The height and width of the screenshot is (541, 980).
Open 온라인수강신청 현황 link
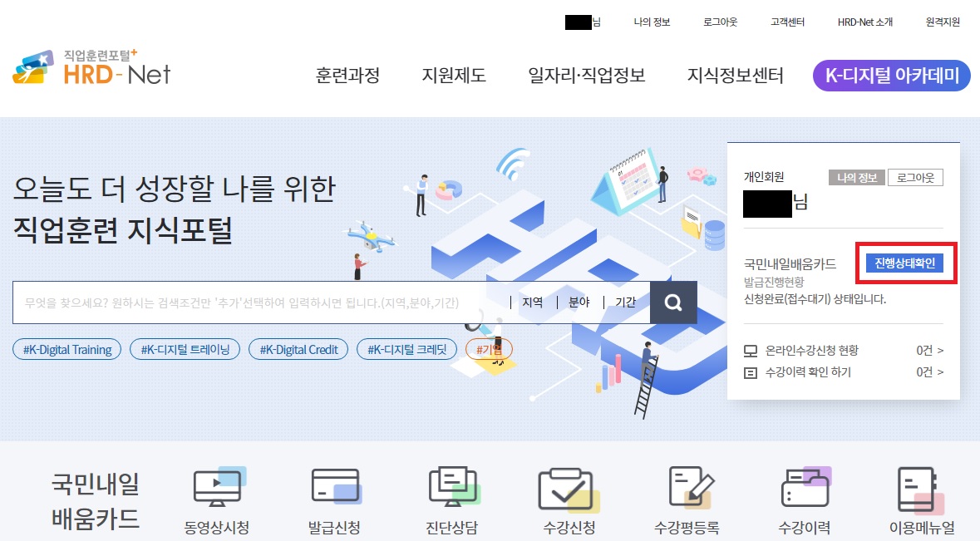[x=812, y=351]
